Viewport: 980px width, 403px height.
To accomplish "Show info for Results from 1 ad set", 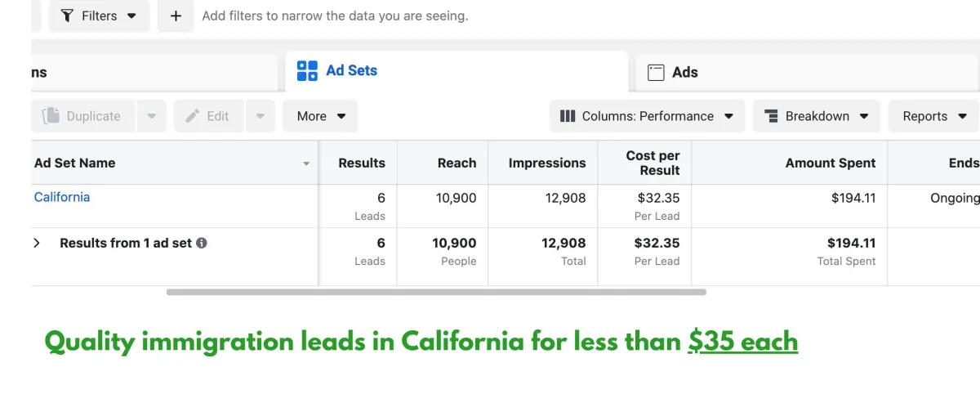I will pos(202,243).
